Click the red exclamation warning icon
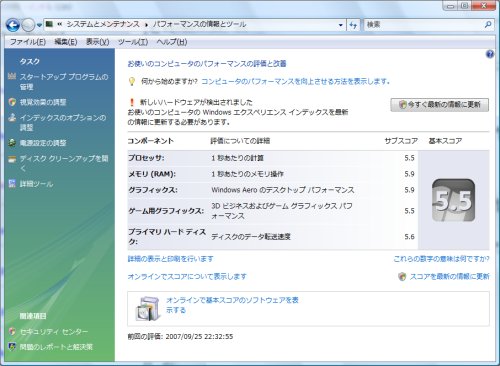 coord(132,102)
